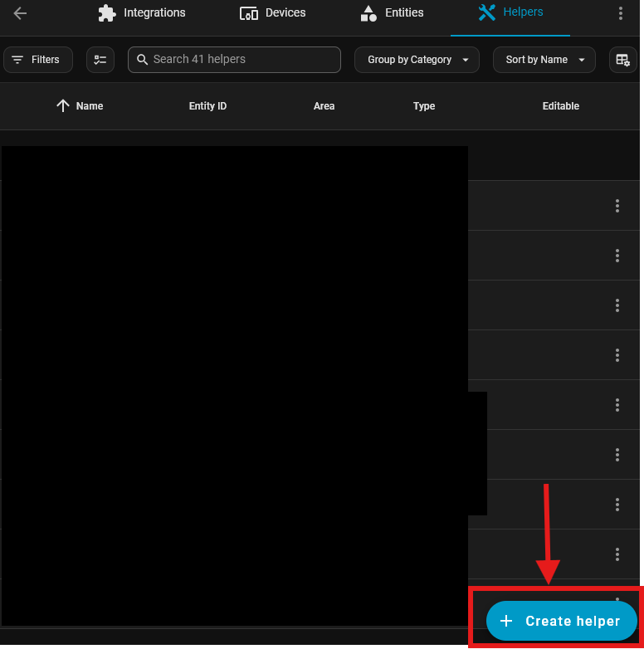
Task: Sort by the Area column header
Action: click(x=324, y=106)
